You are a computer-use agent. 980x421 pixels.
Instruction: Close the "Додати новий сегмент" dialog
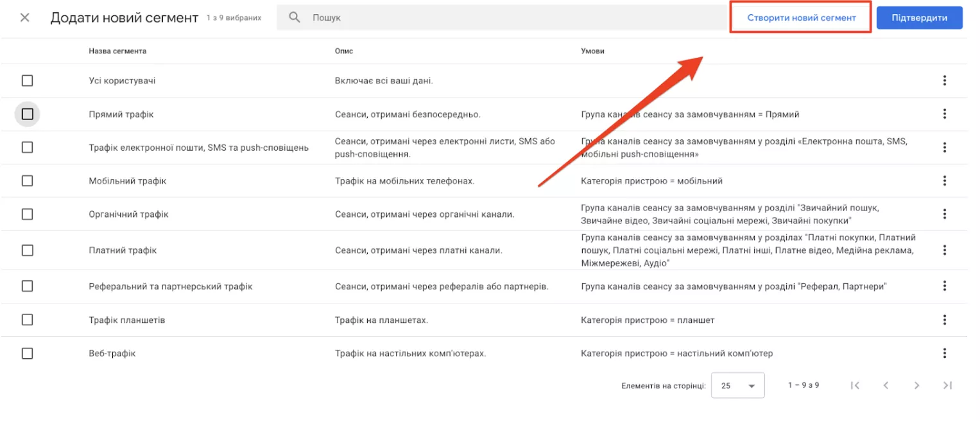tap(24, 17)
